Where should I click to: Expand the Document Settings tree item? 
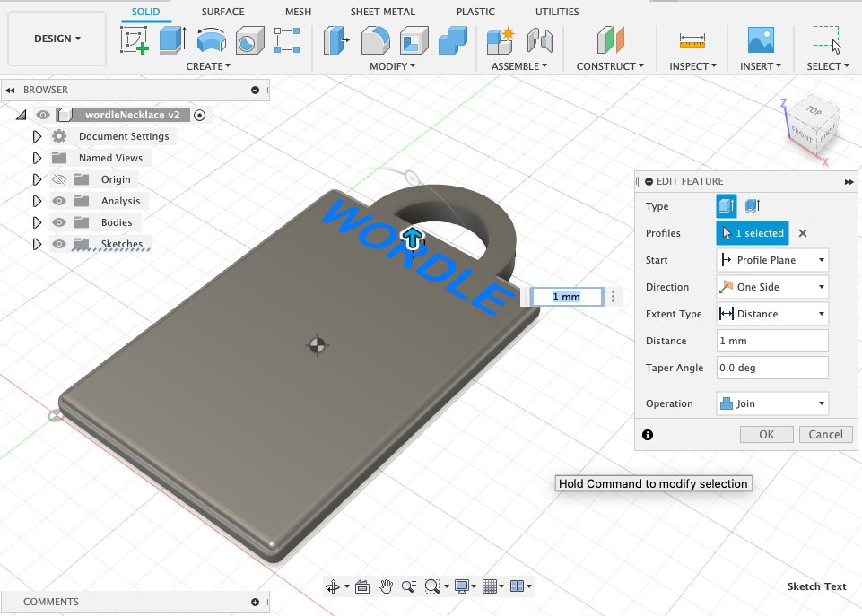coord(36,136)
